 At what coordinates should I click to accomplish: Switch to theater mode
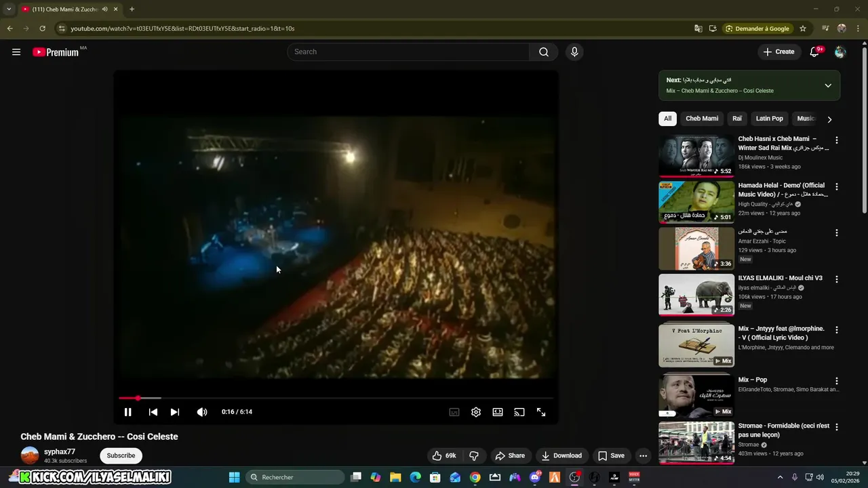498,412
